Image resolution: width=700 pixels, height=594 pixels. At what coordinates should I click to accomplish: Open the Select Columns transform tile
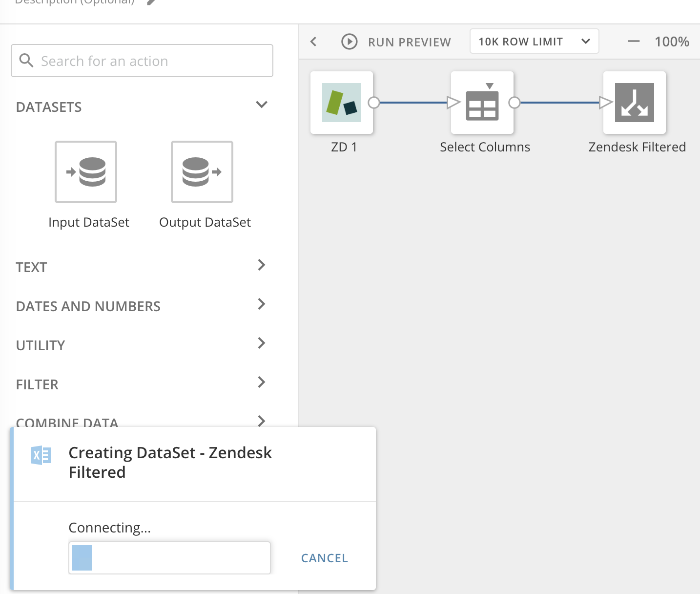click(482, 103)
